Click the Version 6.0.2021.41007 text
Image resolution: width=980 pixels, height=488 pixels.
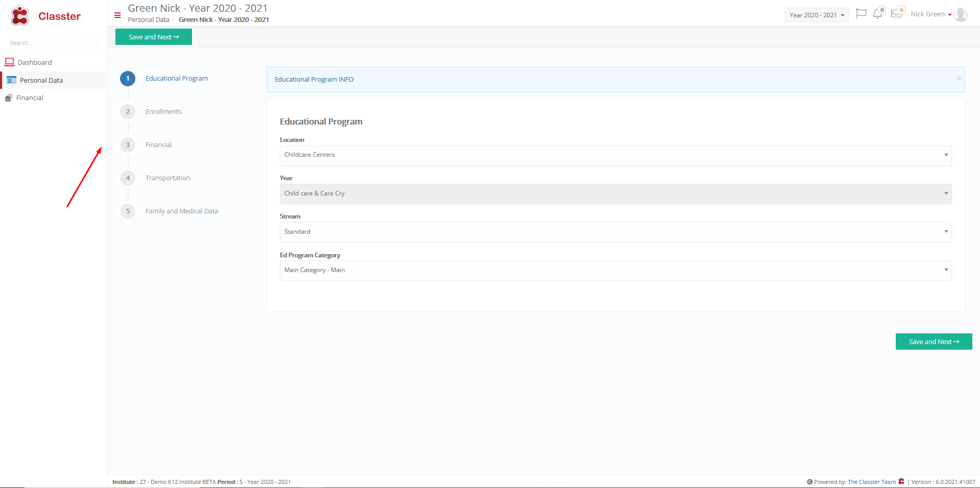click(x=943, y=482)
